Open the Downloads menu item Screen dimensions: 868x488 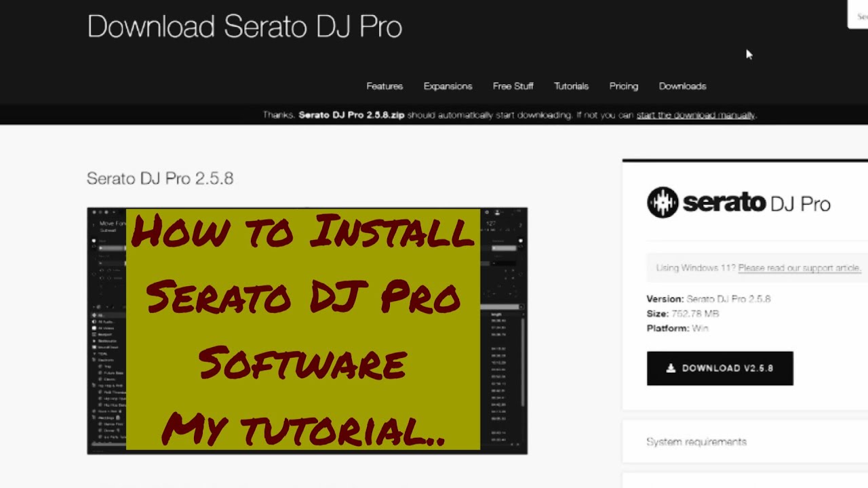682,86
